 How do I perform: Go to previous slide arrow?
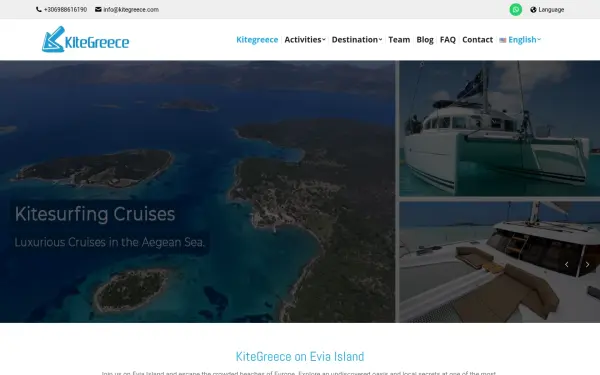coord(566,264)
